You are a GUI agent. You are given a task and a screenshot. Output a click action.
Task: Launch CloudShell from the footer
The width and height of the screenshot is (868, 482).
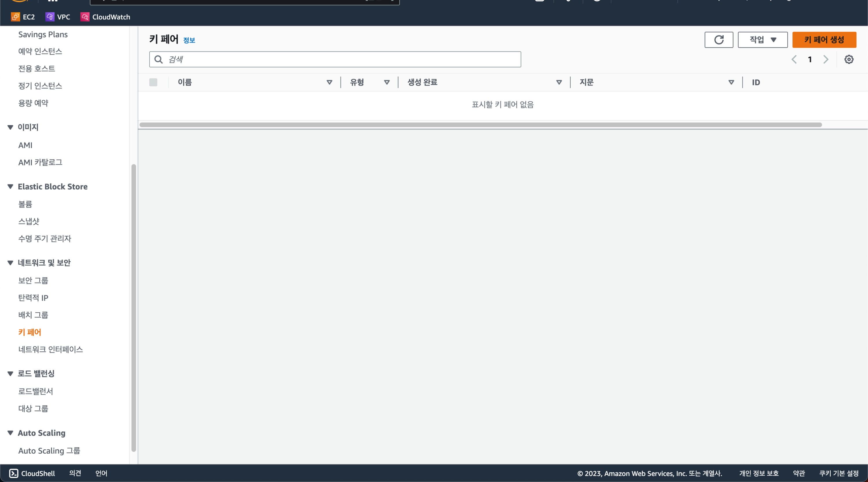point(32,473)
